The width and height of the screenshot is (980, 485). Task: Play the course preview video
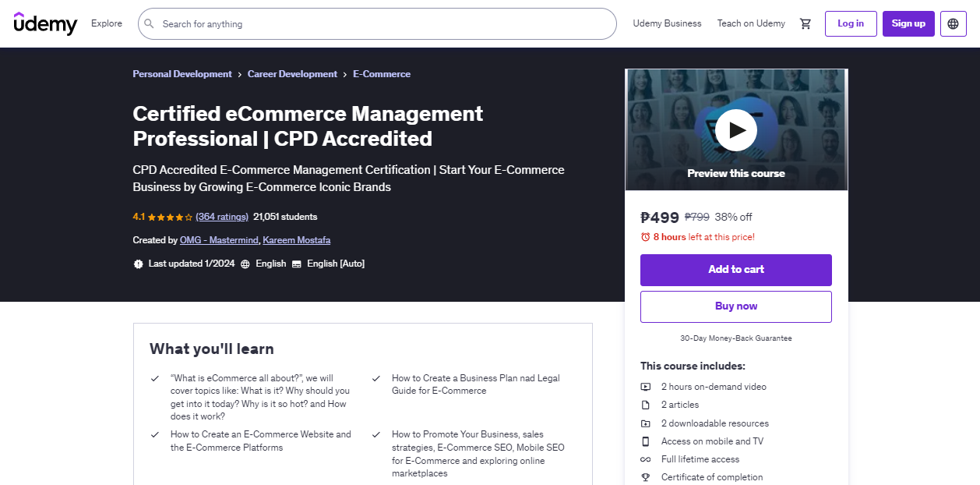coord(736,130)
